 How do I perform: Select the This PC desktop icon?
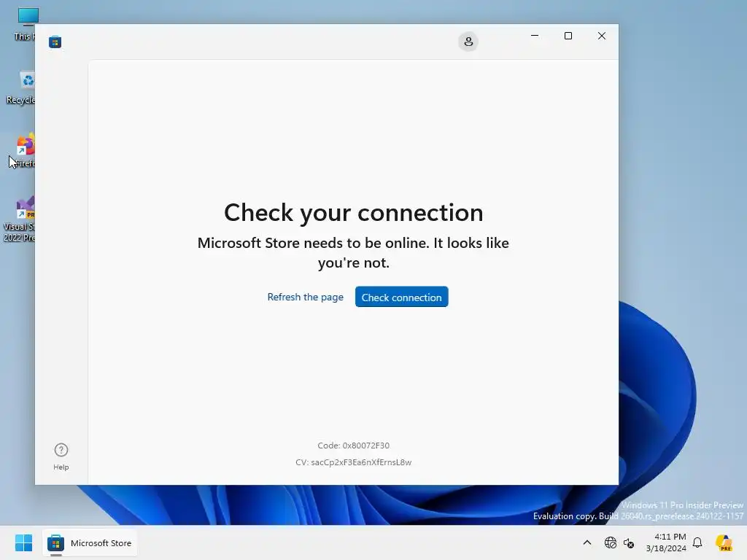click(24, 24)
